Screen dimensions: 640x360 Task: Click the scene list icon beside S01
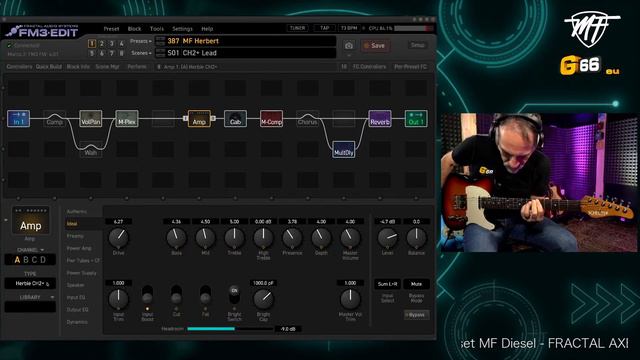(160, 53)
